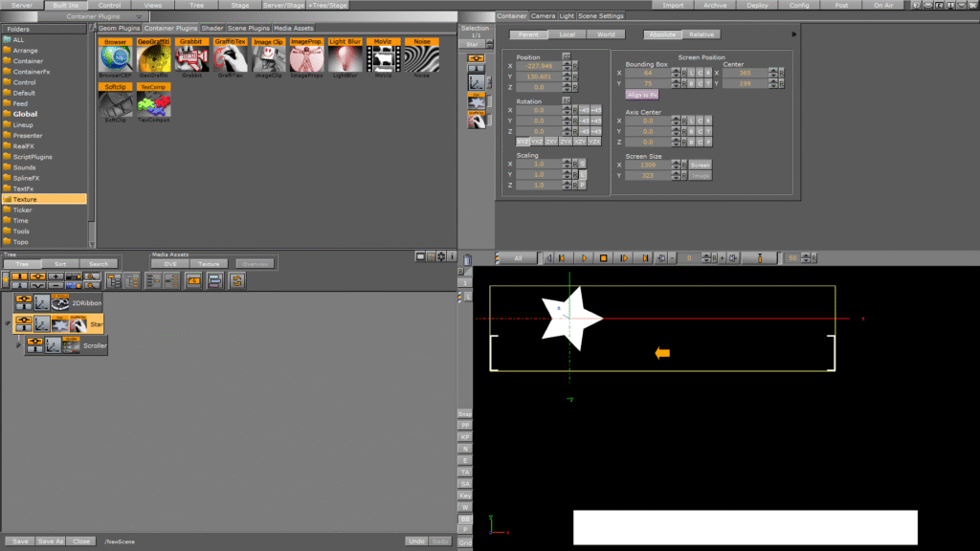Expand the Scroller tree node
This screenshot has width=980, height=551.
[19, 344]
